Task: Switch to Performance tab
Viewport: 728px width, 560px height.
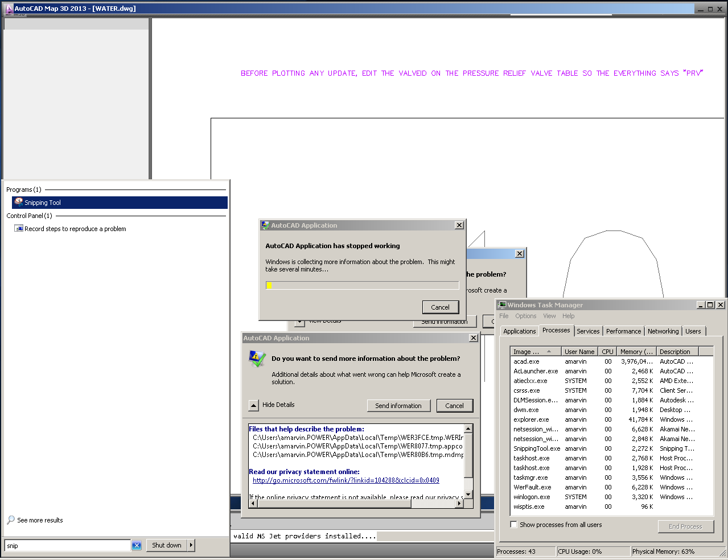Action: pos(623,331)
